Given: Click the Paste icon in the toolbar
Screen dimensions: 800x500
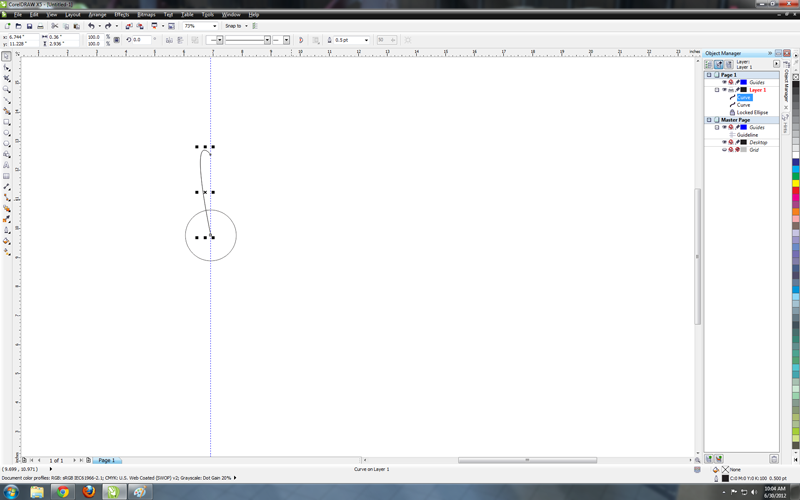Looking at the screenshot, I should [77, 26].
